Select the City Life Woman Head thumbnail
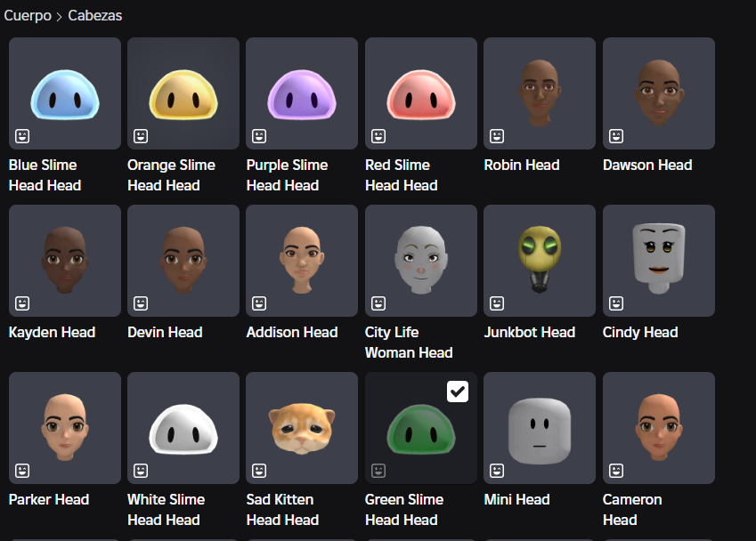Screen dimensions: 756x541 click(421, 261)
